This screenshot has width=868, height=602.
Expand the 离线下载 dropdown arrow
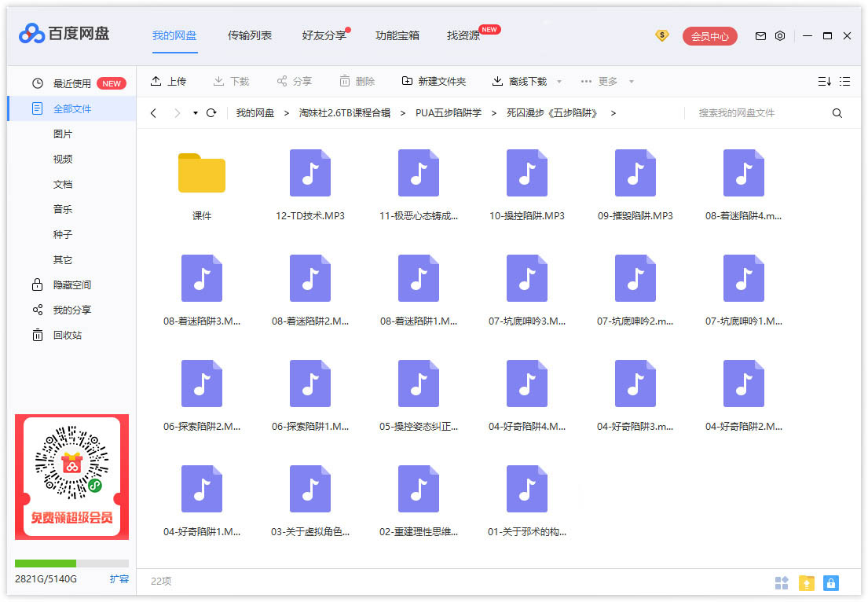coord(559,82)
